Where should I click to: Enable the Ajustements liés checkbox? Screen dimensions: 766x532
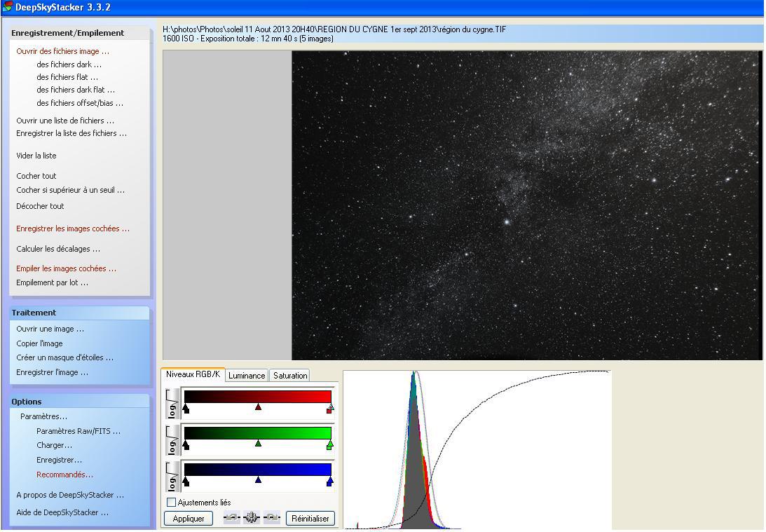tap(171, 502)
